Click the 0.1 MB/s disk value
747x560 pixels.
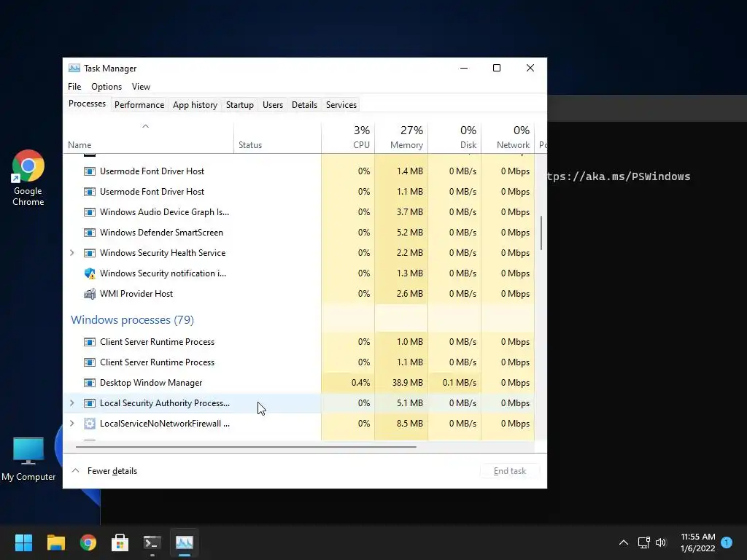click(x=460, y=383)
